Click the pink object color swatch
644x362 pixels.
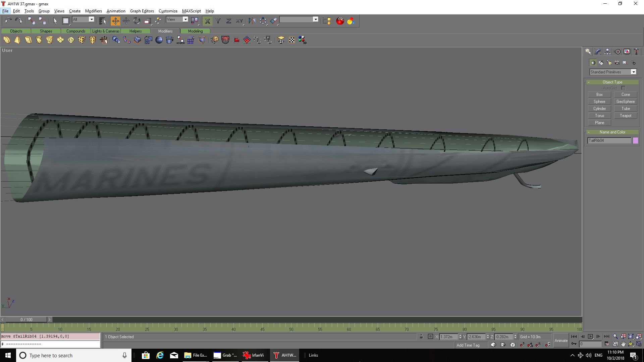tap(635, 140)
